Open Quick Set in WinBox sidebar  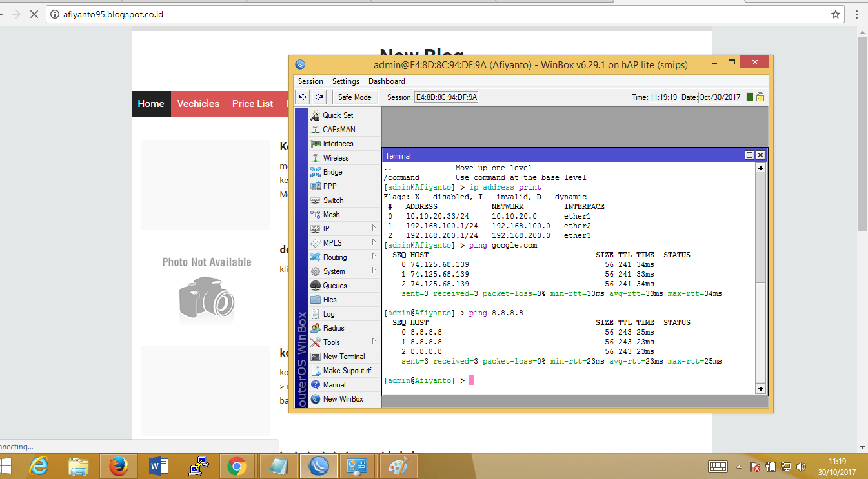(x=345, y=115)
